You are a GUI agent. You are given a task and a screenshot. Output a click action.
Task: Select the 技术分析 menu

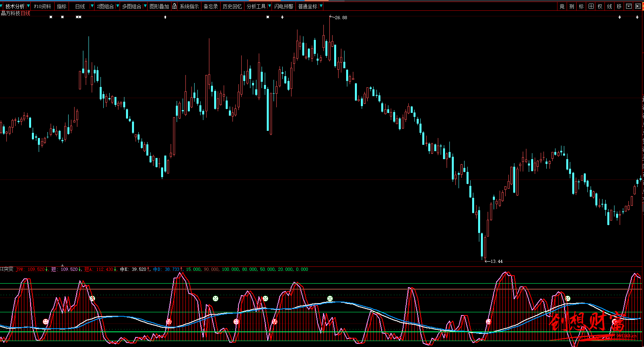15,6
